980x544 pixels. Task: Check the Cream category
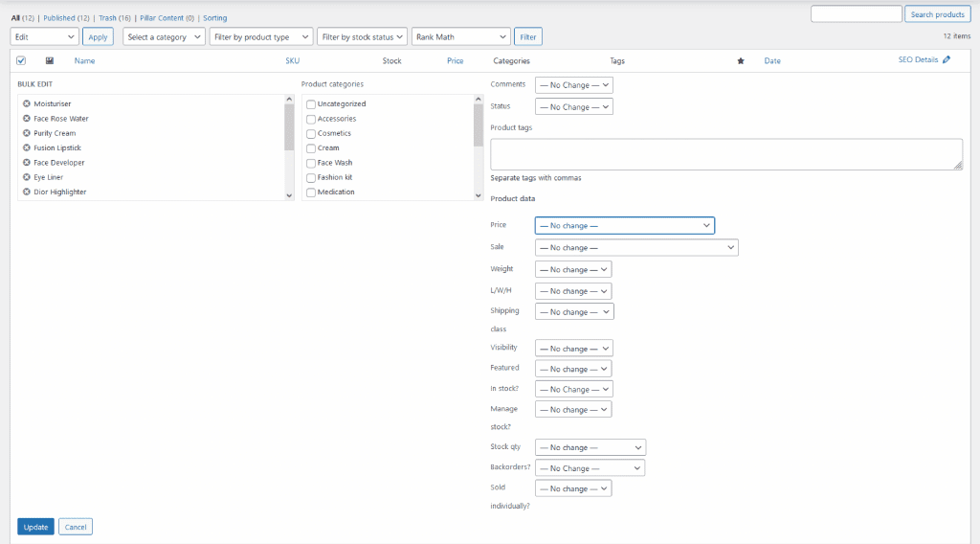(311, 148)
